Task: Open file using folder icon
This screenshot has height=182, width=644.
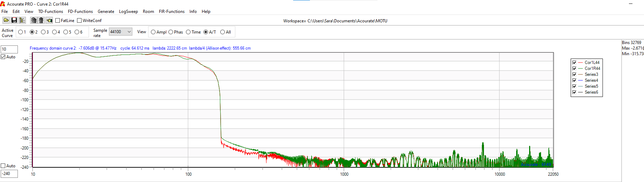Action: (6, 20)
